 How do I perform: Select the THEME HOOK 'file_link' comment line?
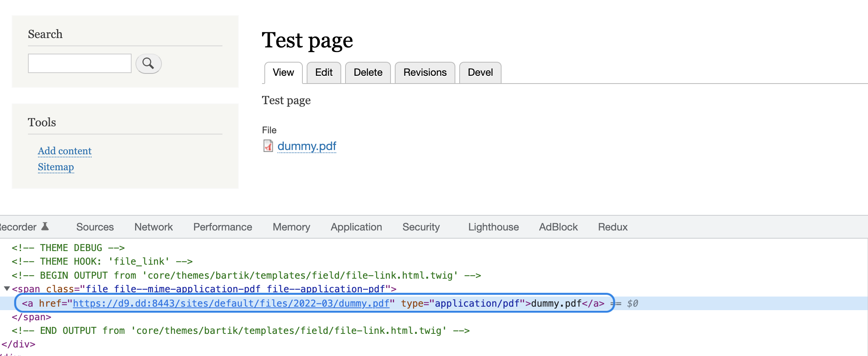(x=102, y=261)
